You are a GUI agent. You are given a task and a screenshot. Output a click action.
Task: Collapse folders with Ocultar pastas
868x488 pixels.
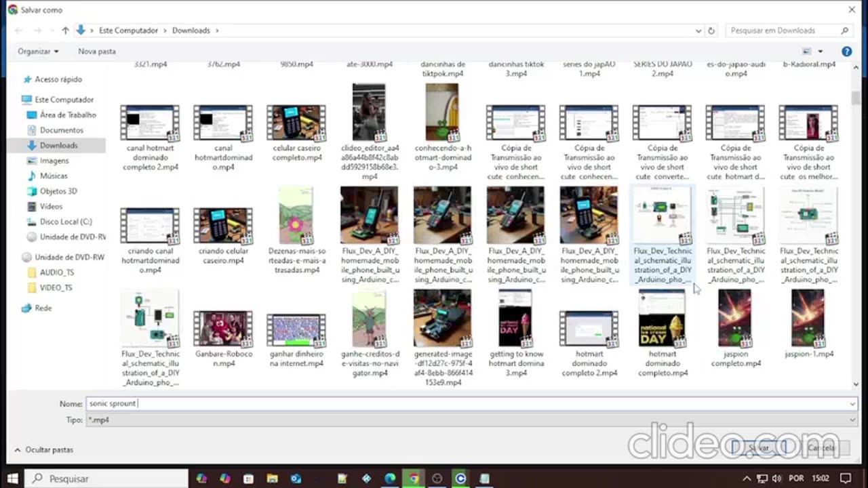click(43, 450)
